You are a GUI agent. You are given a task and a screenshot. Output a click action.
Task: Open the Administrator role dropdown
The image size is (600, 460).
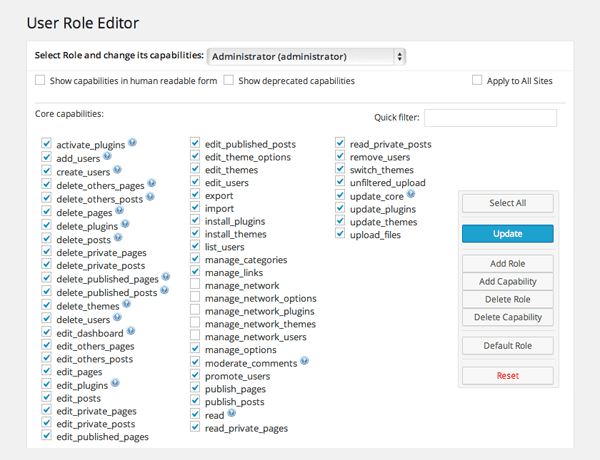(x=307, y=57)
